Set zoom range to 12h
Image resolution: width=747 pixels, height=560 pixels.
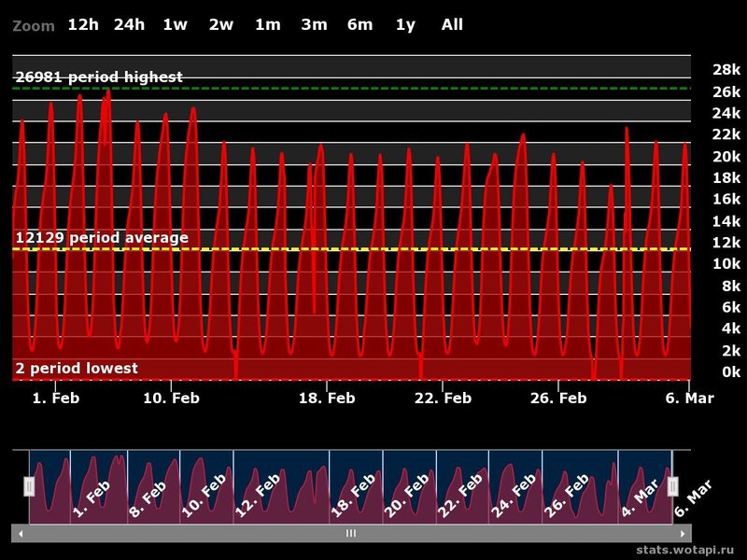pos(82,25)
